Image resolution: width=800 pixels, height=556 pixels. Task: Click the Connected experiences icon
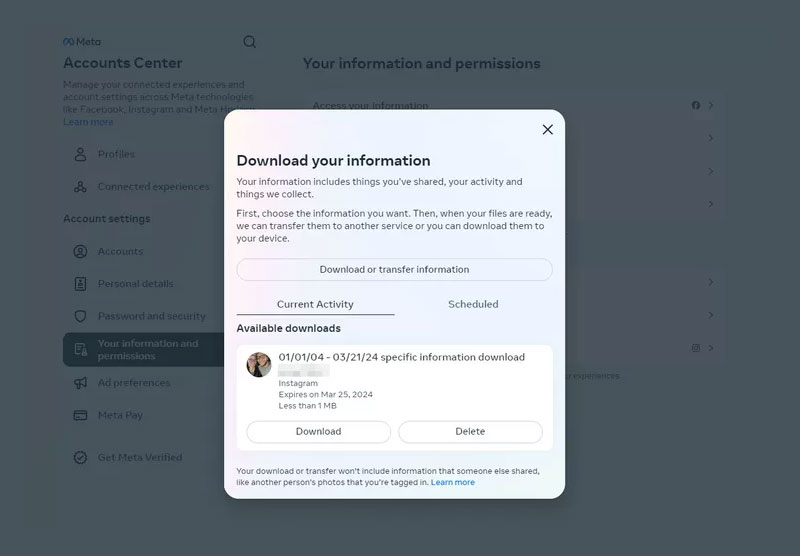pyautogui.click(x=80, y=187)
